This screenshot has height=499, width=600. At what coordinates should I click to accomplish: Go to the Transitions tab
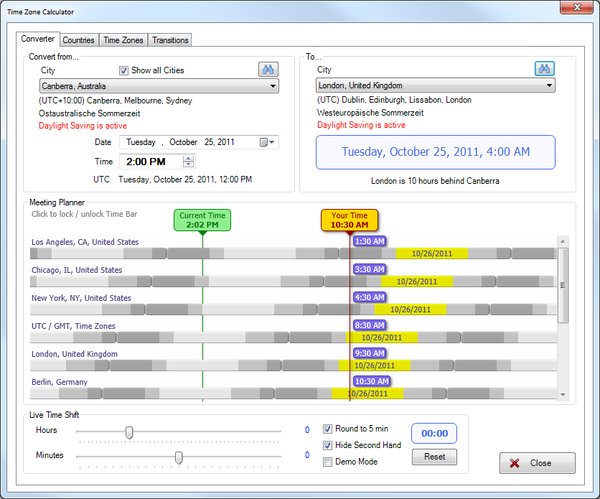[x=170, y=40]
